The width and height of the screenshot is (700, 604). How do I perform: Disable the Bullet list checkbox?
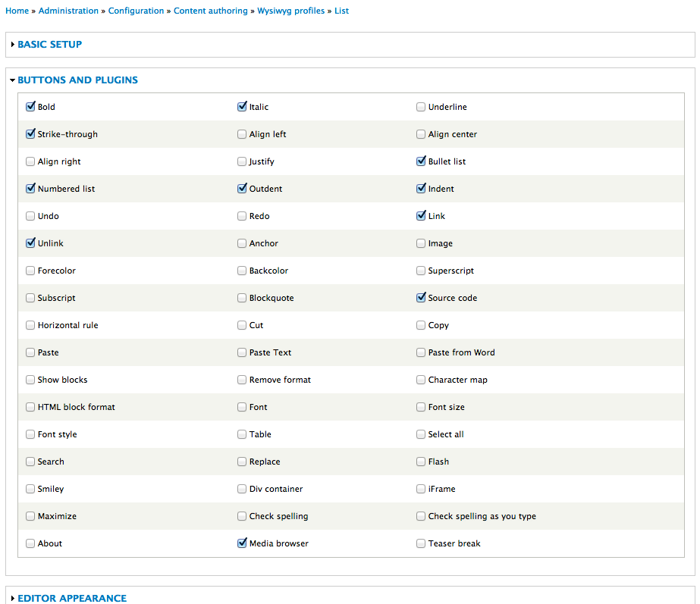point(421,161)
